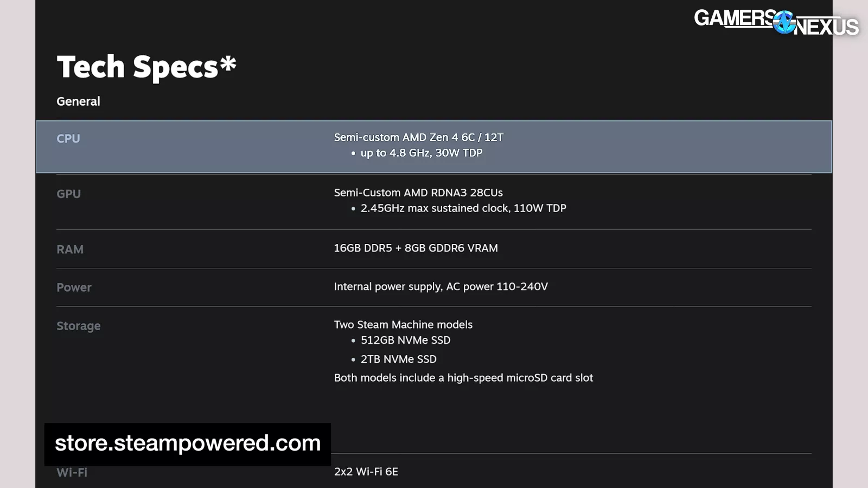Click the Wi-Fi row label
This screenshot has width=868, height=488.
tap(72, 472)
